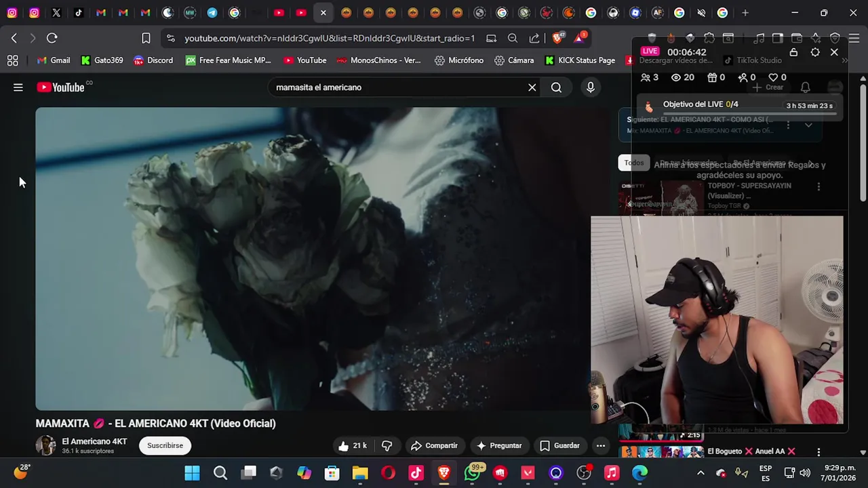Open Brave Rewards triangle icon
868x488 pixels.
579,38
